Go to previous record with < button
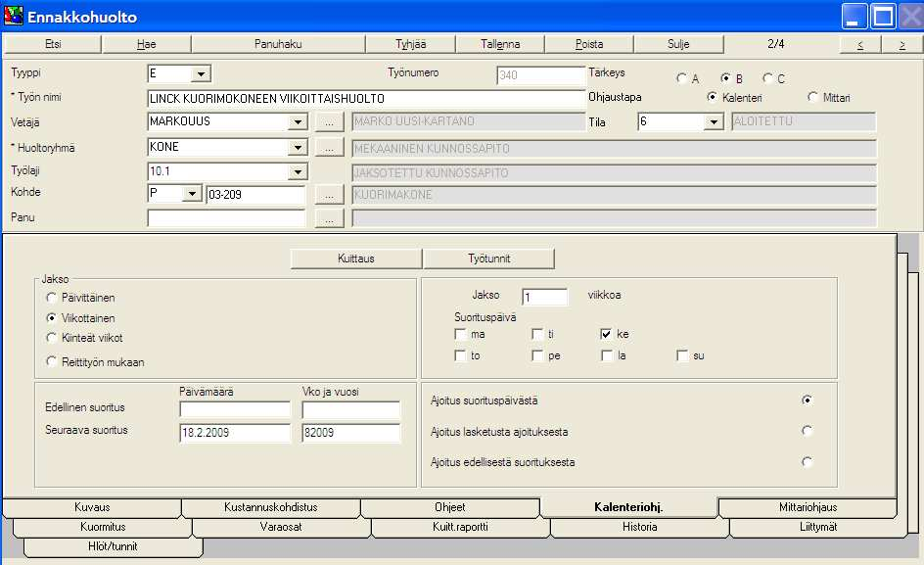The image size is (924, 565). (860, 44)
